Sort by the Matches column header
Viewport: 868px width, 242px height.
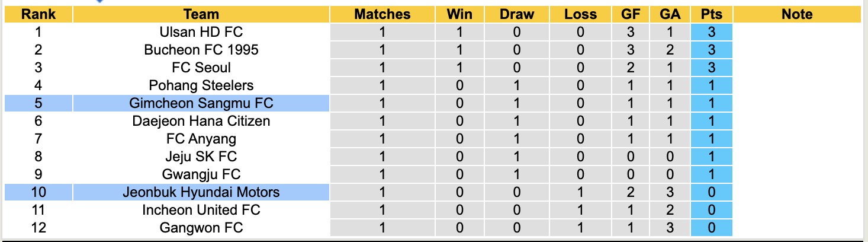(382, 14)
